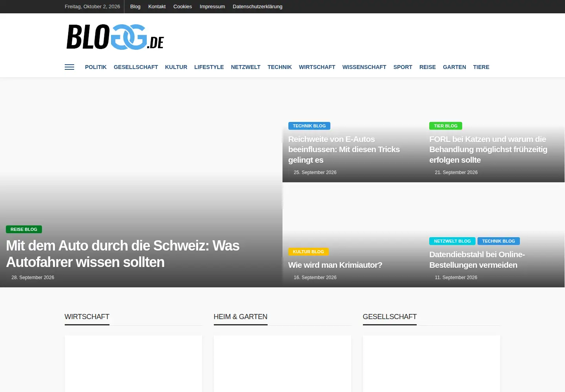565x392 pixels.
Task: Open the TIERE category
Action: pos(481,67)
